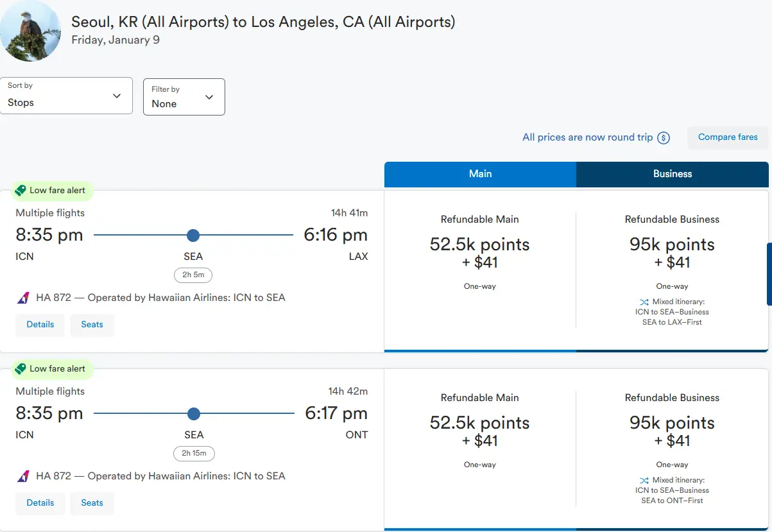
Task: Switch to the Main fare tab
Action: [480, 174]
